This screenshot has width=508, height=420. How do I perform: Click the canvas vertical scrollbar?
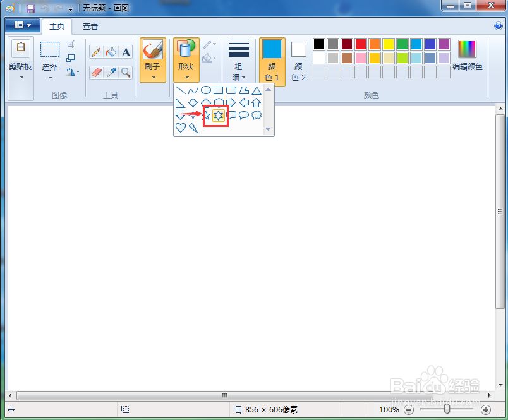coord(500,211)
